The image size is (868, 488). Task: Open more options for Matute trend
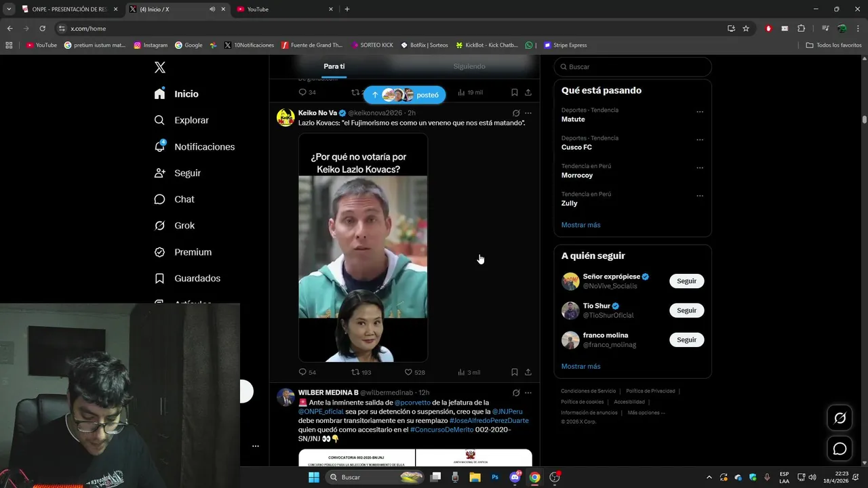coord(700,112)
